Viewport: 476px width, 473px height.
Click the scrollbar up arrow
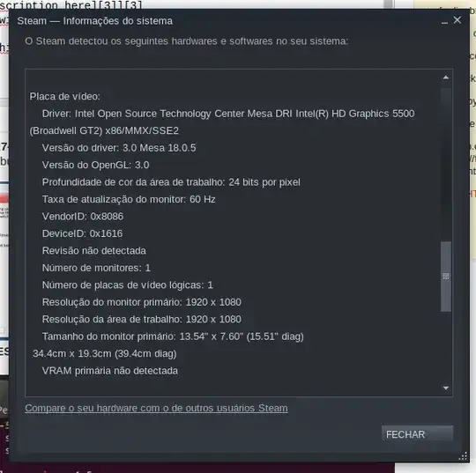tap(446, 78)
